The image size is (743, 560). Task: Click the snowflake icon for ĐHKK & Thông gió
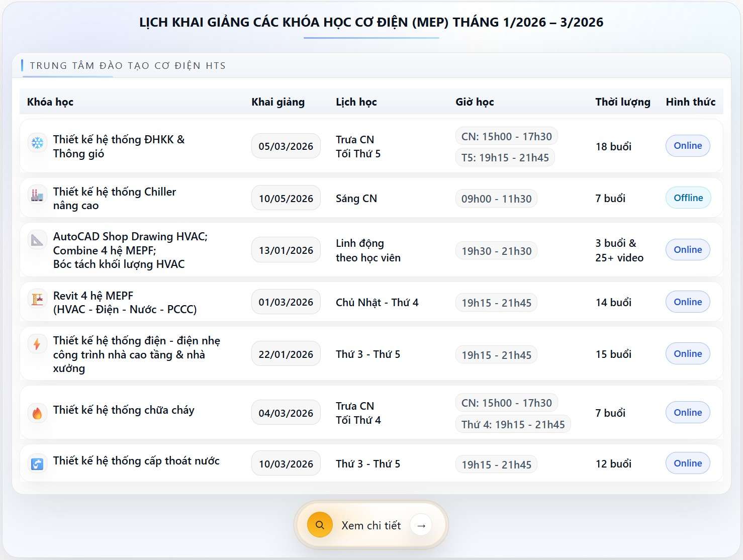click(x=37, y=146)
